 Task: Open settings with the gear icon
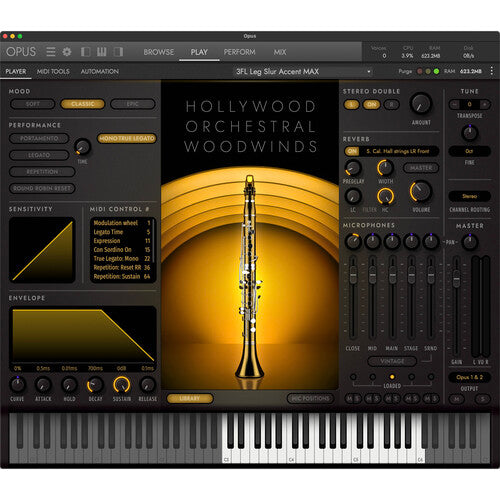click(67, 52)
